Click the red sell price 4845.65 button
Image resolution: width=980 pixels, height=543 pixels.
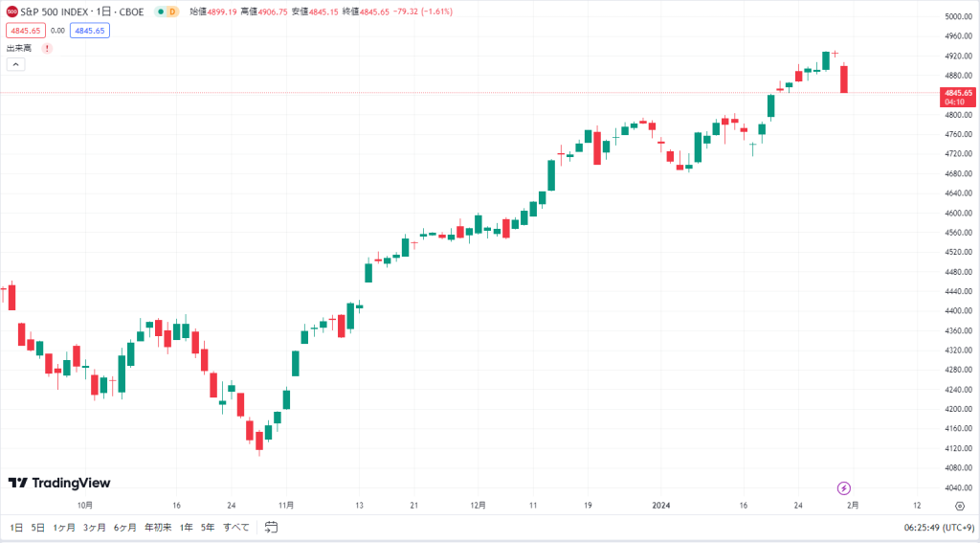(x=26, y=31)
